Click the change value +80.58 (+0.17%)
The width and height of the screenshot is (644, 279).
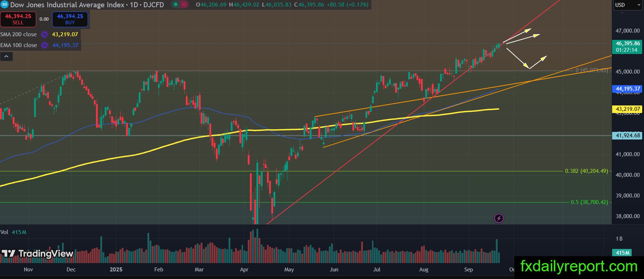(x=347, y=5)
